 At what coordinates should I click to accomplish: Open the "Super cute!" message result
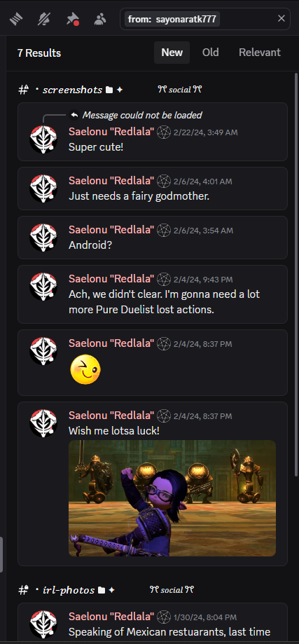tap(153, 132)
